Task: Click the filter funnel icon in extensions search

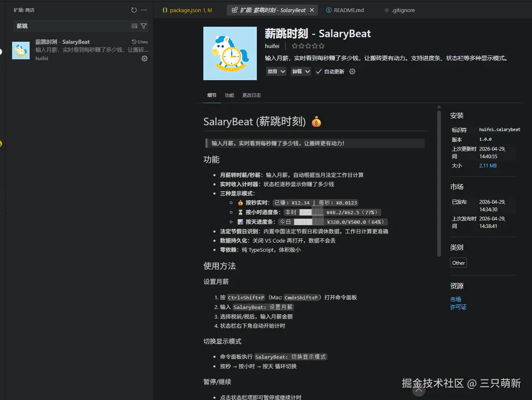Action: 144,26
